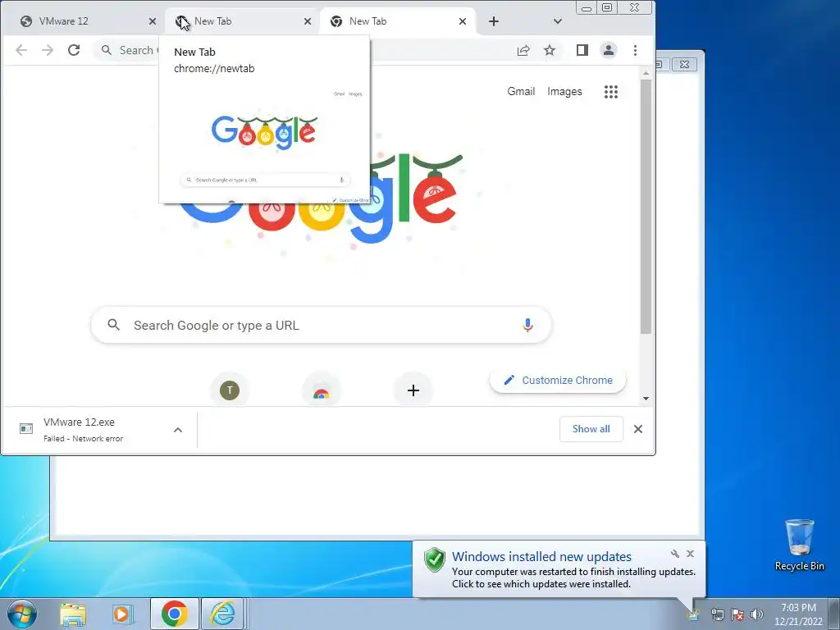The height and width of the screenshot is (630, 840).
Task: Open the Images link
Action: pos(564,92)
